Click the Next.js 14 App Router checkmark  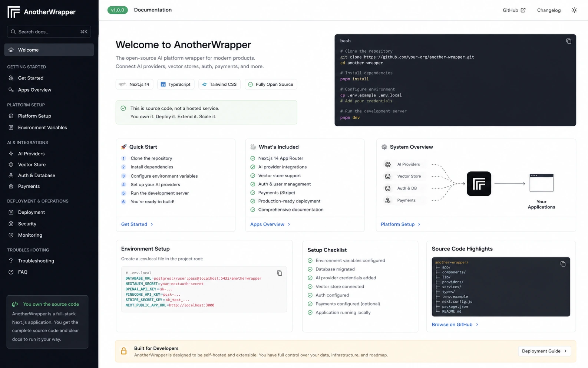coord(253,158)
